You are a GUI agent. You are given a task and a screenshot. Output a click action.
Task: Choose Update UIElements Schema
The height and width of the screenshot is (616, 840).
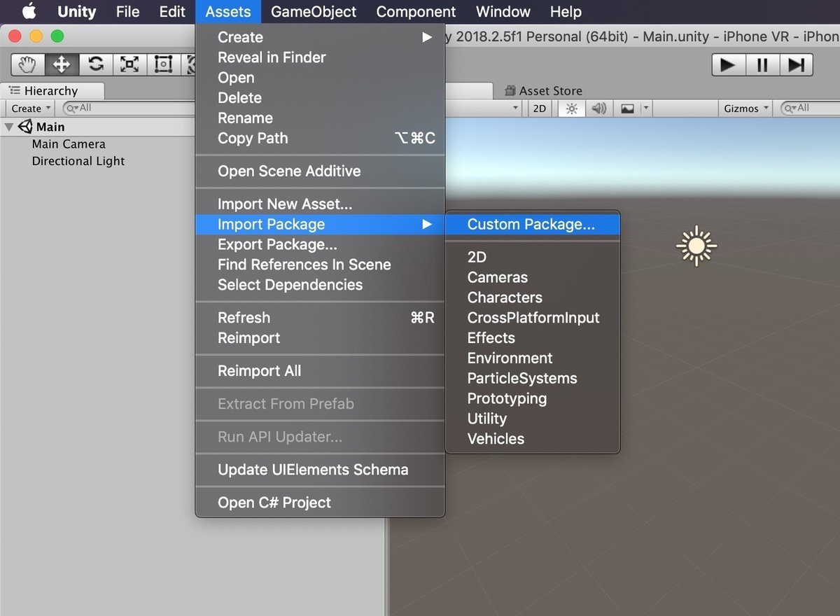click(x=320, y=470)
